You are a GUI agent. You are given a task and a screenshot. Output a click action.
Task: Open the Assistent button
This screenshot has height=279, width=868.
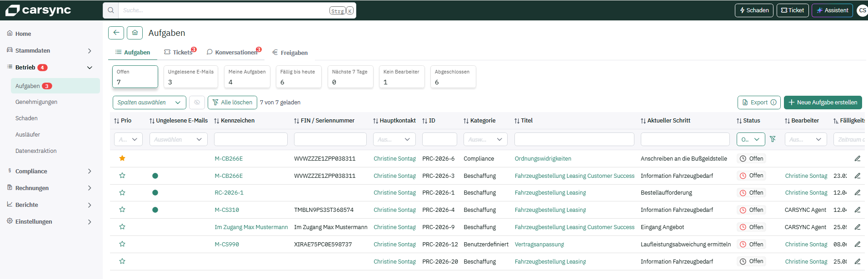coord(832,10)
